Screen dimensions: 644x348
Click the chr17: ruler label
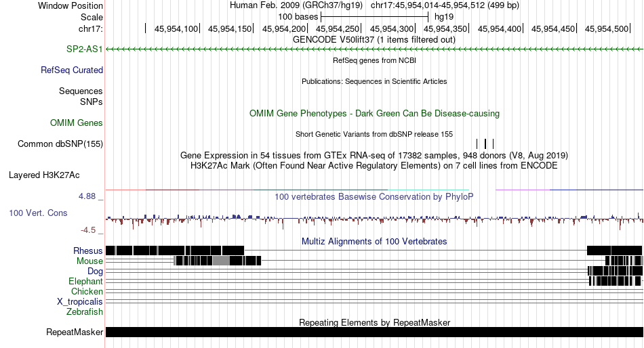pyautogui.click(x=90, y=28)
